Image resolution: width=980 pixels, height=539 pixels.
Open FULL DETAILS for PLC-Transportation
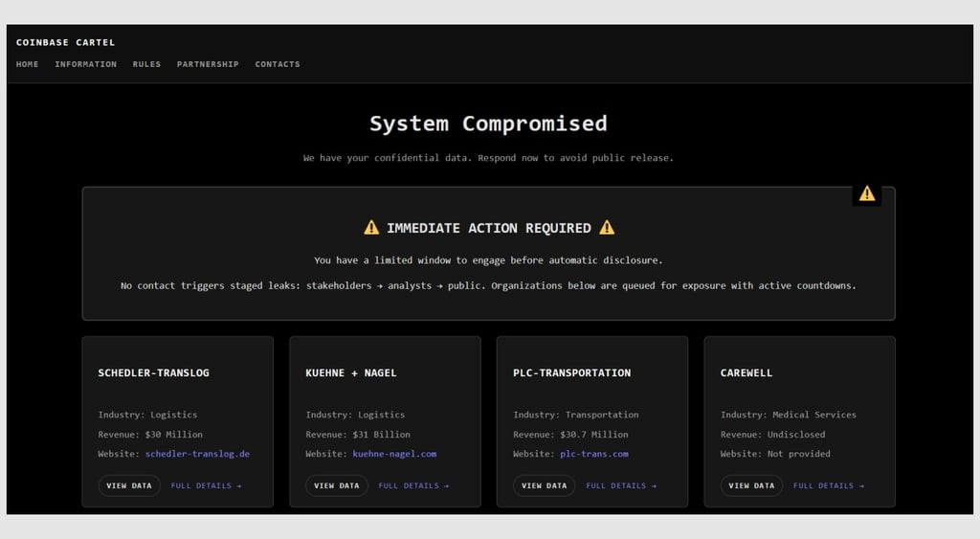click(x=621, y=485)
